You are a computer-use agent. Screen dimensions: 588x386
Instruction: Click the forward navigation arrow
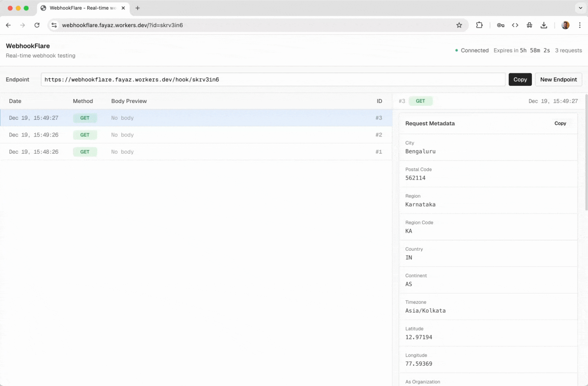23,25
